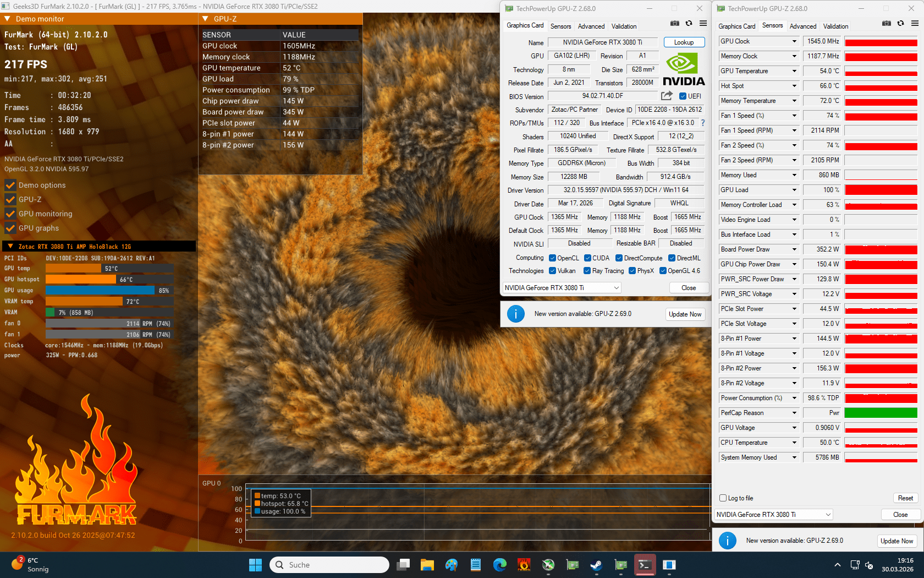Open Notepad from the taskbar
The width and height of the screenshot is (924, 578).
[x=476, y=565]
